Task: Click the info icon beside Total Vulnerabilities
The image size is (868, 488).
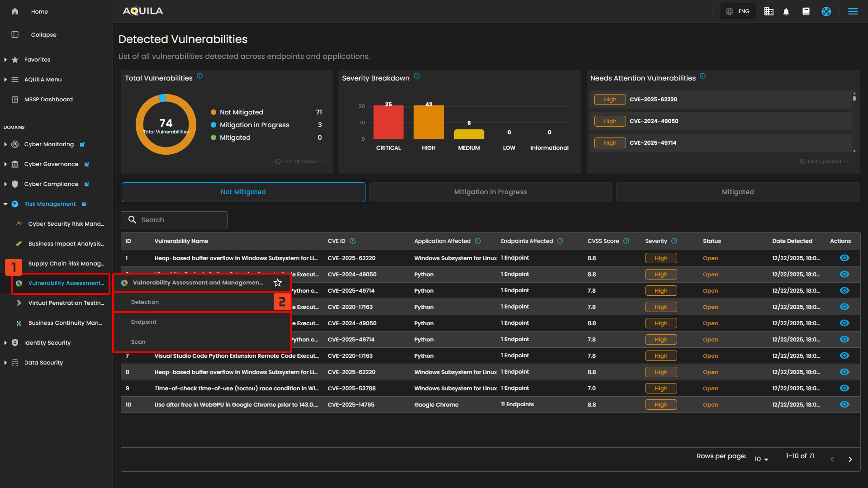Action: (199, 76)
